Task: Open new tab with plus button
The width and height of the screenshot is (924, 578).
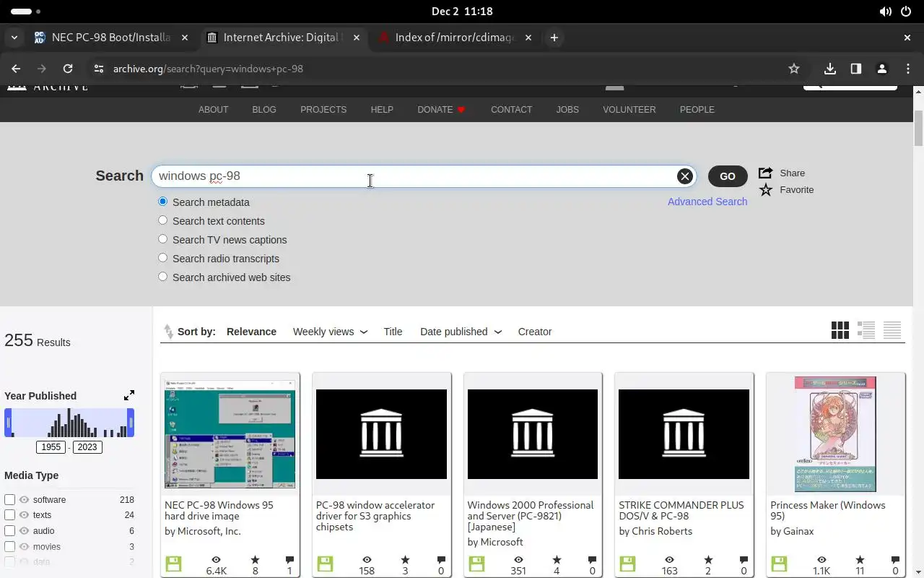Action: [554, 38]
